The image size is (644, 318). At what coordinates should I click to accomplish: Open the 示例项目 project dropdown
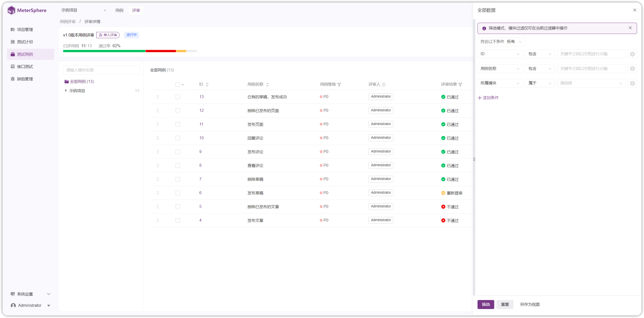tap(84, 10)
